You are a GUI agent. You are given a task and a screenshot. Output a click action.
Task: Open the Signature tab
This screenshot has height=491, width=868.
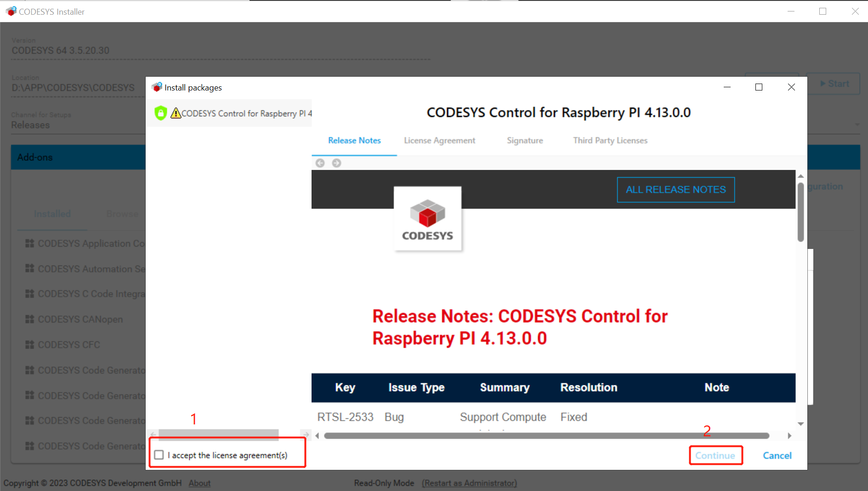click(525, 140)
